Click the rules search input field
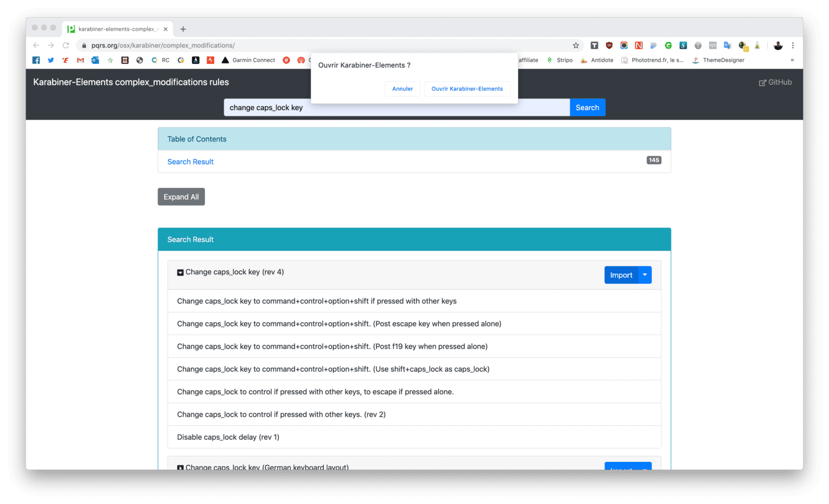 coord(397,107)
